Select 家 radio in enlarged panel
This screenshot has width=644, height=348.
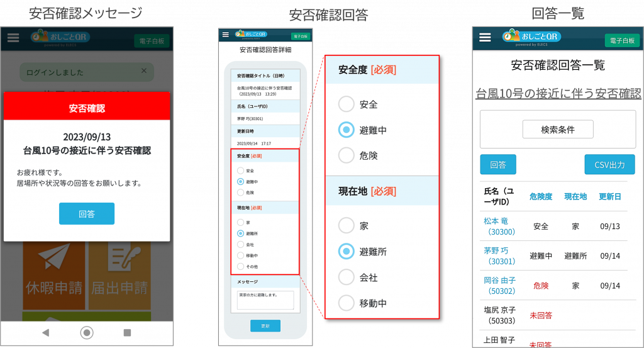pos(347,225)
